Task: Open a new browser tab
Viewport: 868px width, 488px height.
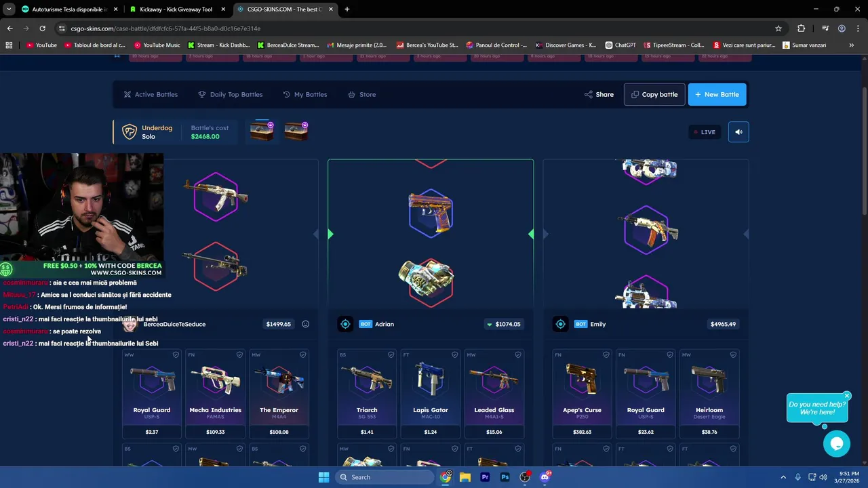Action: point(347,9)
